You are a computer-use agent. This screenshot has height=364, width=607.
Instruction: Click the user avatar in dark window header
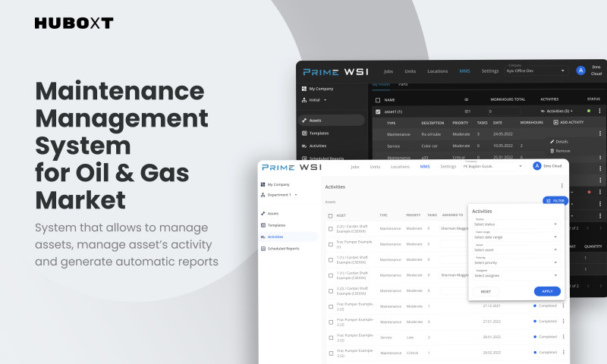click(580, 71)
